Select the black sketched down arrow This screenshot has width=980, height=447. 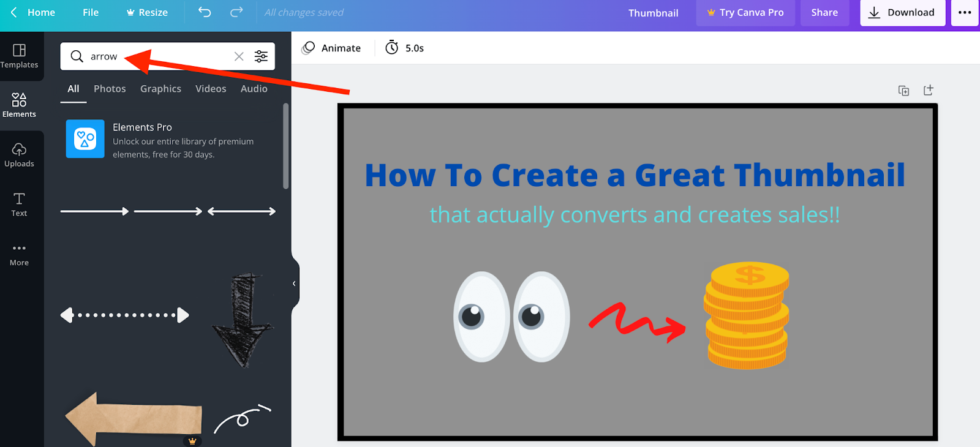243,320
